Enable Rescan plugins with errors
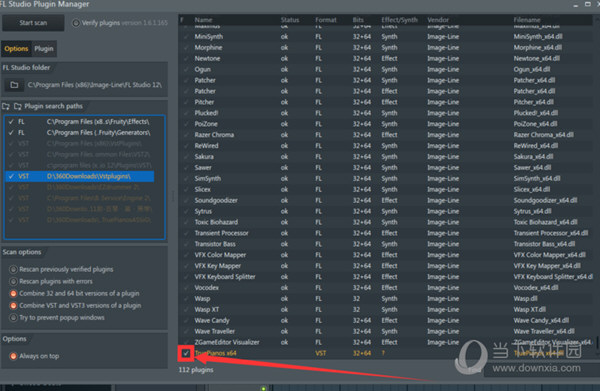The width and height of the screenshot is (600, 391). 13,281
